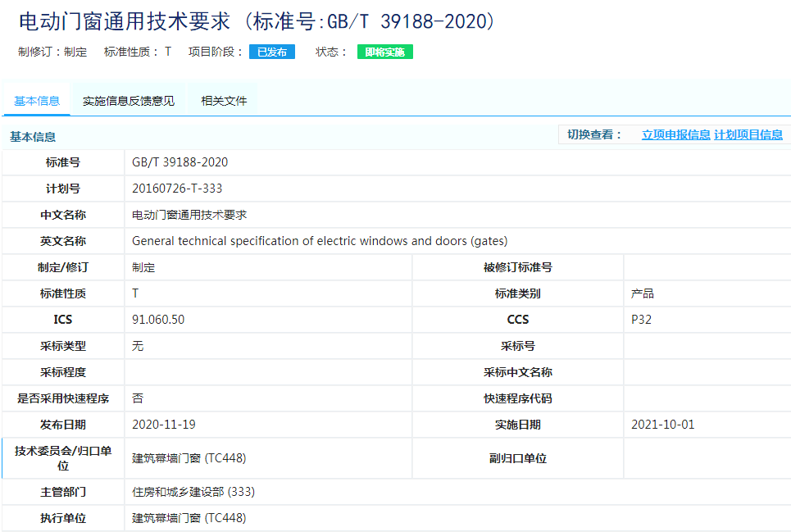Click the CCS code P32

tap(638, 320)
